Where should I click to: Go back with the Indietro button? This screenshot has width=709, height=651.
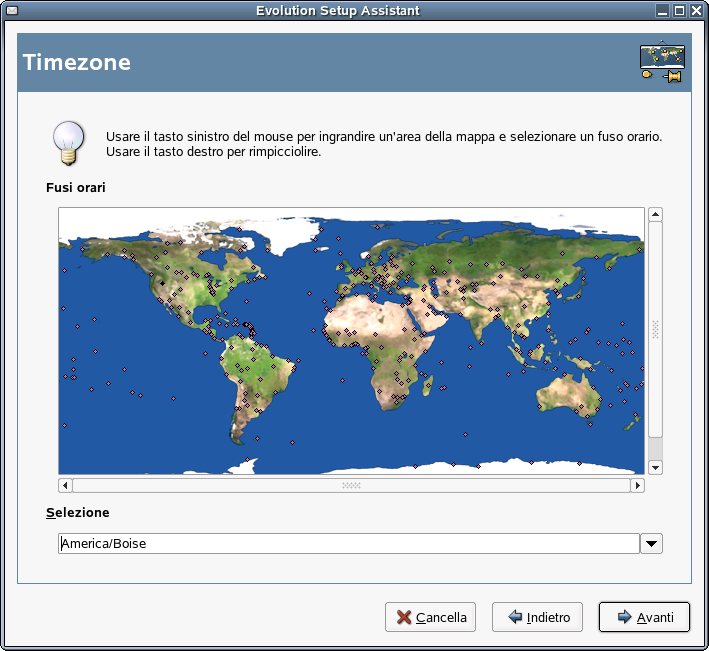tap(537, 617)
